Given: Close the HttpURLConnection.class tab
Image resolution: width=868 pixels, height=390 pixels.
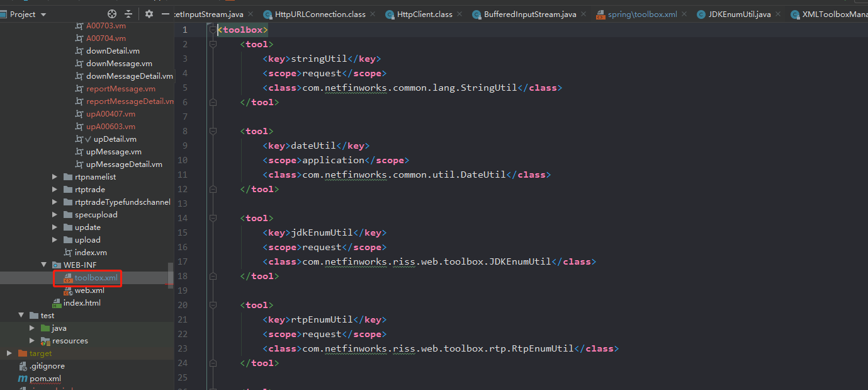Looking at the screenshot, I should 373,14.
